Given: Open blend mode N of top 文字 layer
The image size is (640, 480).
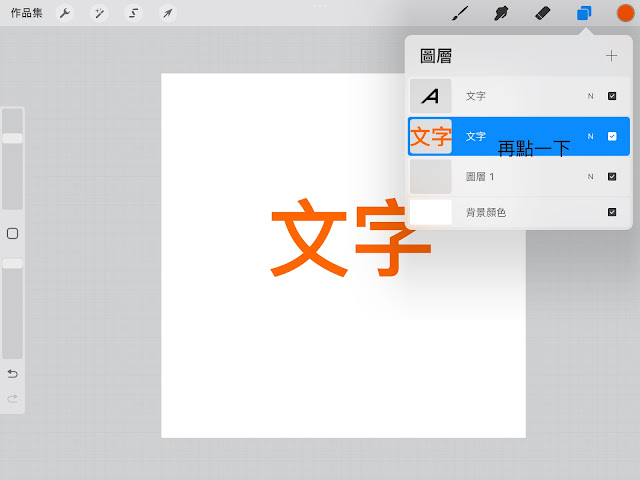Looking at the screenshot, I should click(590, 96).
